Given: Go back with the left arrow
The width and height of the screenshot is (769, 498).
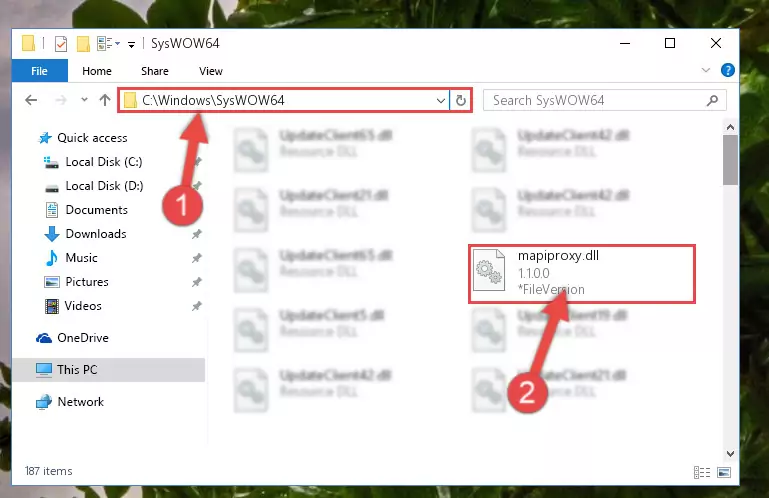Looking at the screenshot, I should (x=31, y=100).
